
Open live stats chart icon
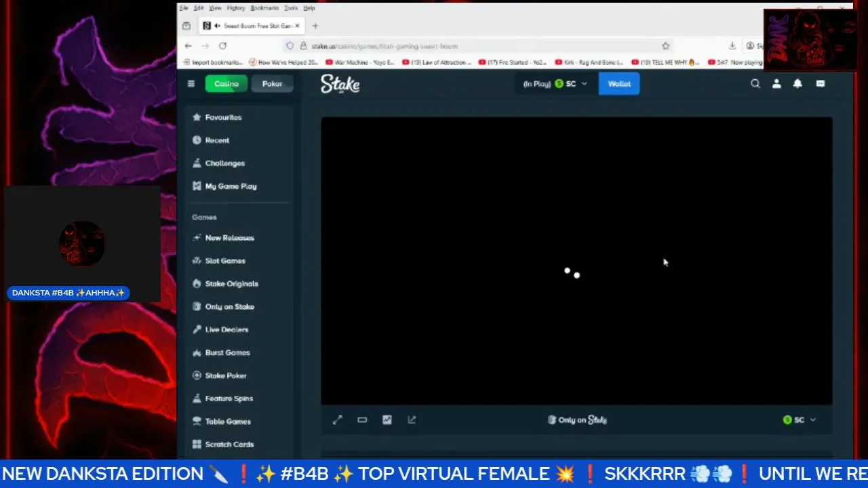387,420
